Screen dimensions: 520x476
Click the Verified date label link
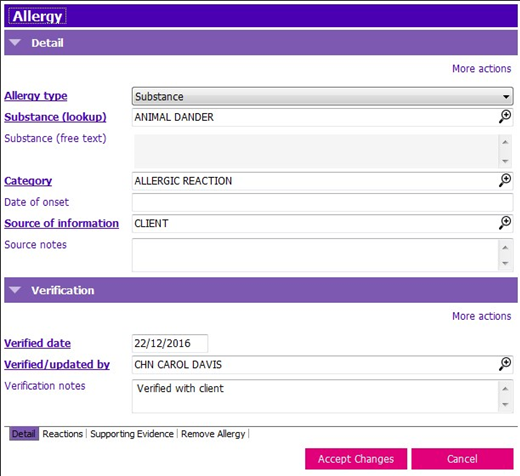click(x=37, y=343)
